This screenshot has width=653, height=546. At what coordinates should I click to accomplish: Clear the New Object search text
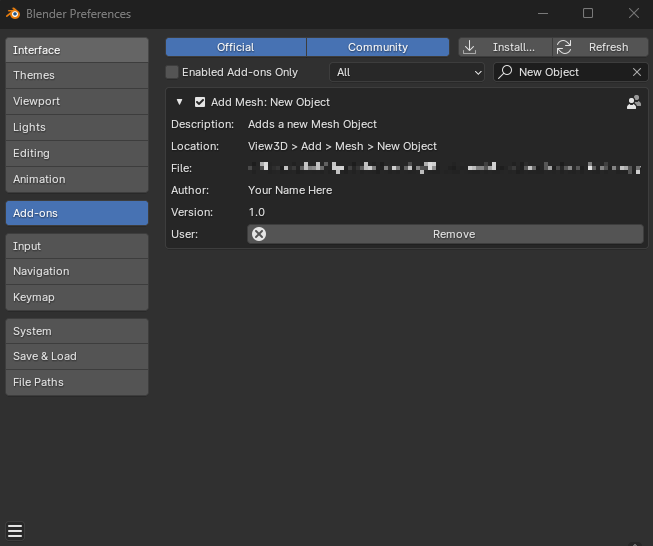[x=637, y=72]
